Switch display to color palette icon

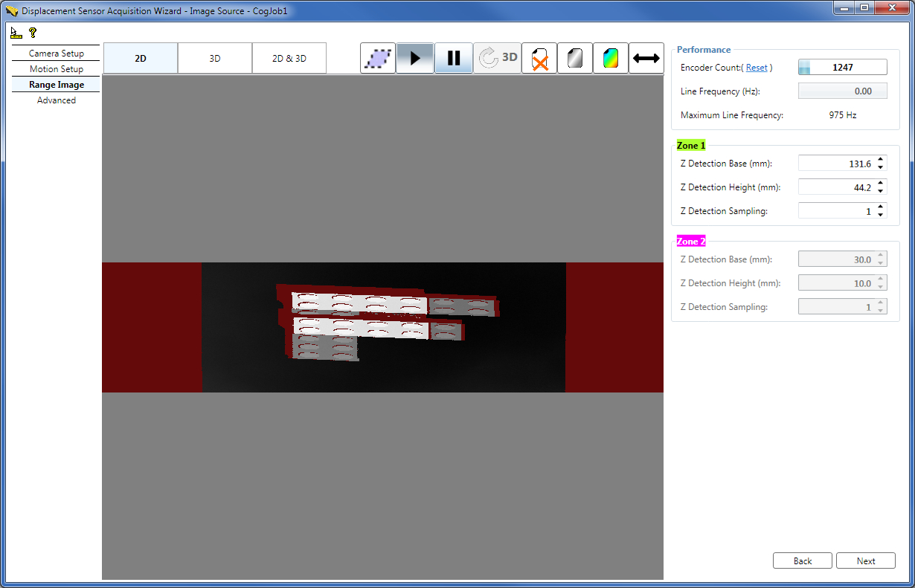tap(610, 58)
